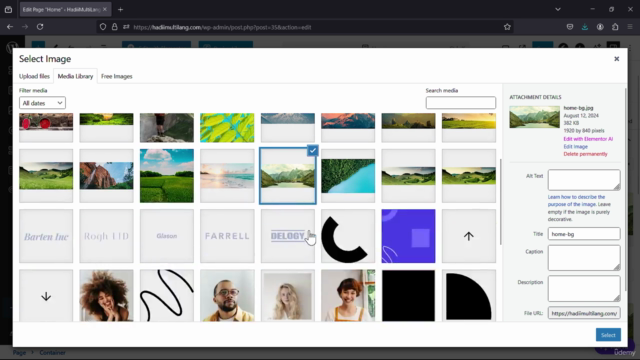Image resolution: width=640 pixels, height=360 pixels.
Task: Uncheck the selected home-bg image checkmark
Action: 313,151
